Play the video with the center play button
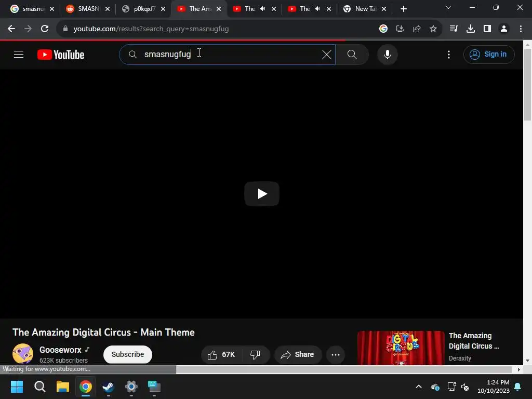Image resolution: width=532 pixels, height=399 pixels. tap(262, 194)
